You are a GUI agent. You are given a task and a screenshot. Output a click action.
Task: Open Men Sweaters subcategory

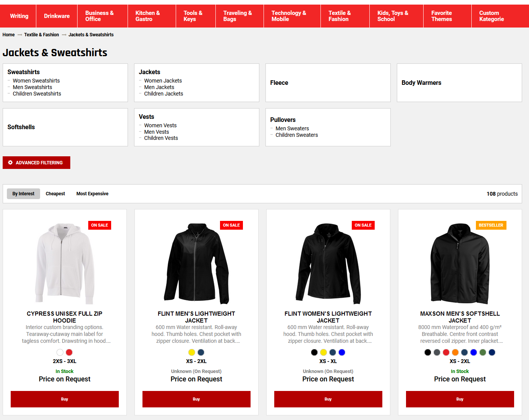pos(292,128)
